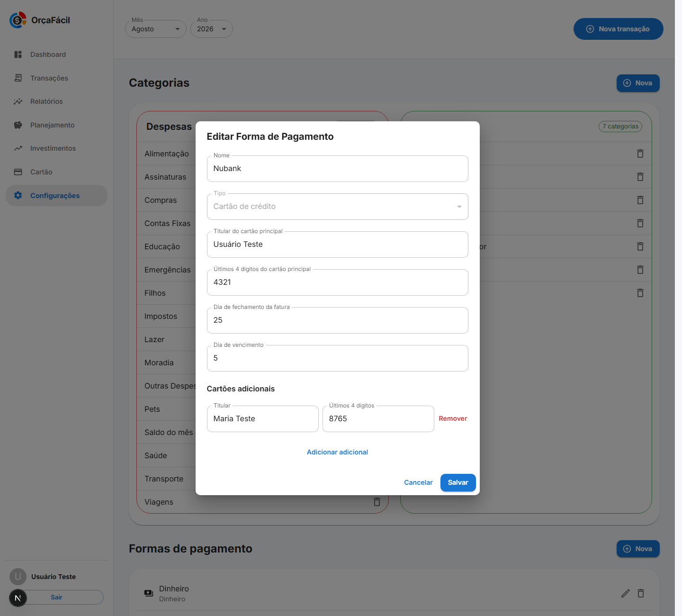This screenshot has width=682, height=616.
Task: Open Dashboard from the sidebar
Action: (x=56, y=54)
